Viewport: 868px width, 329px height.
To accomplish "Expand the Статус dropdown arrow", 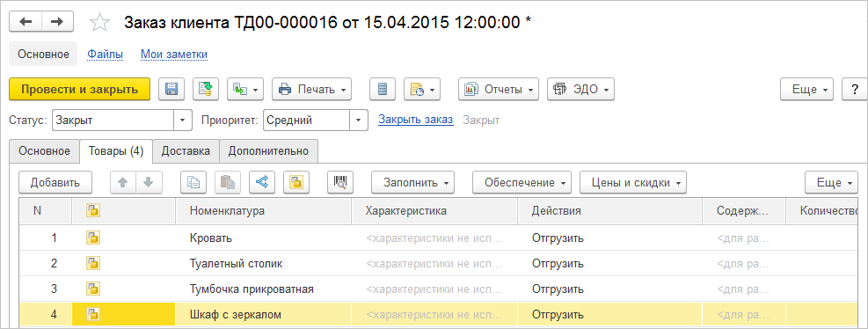I will (x=183, y=121).
